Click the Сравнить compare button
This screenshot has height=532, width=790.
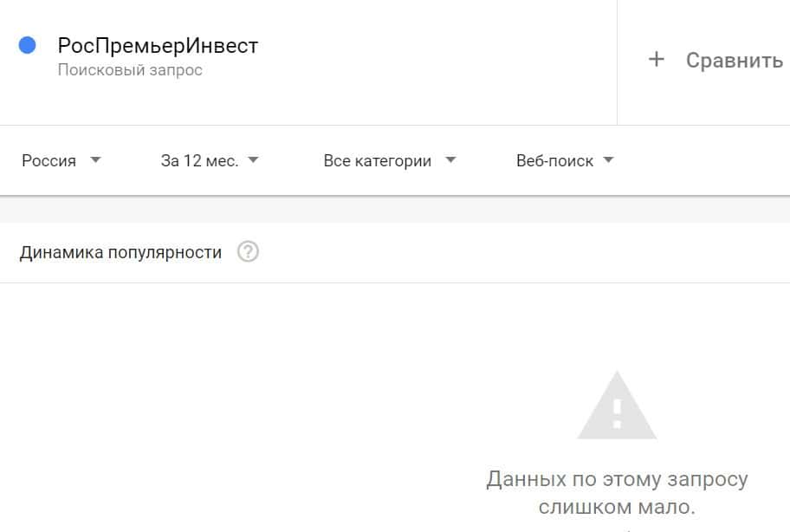(x=734, y=61)
